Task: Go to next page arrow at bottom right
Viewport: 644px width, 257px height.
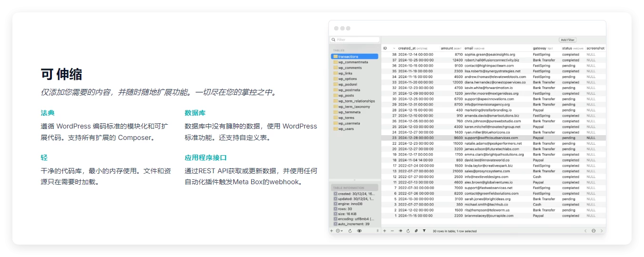Action: (x=602, y=231)
